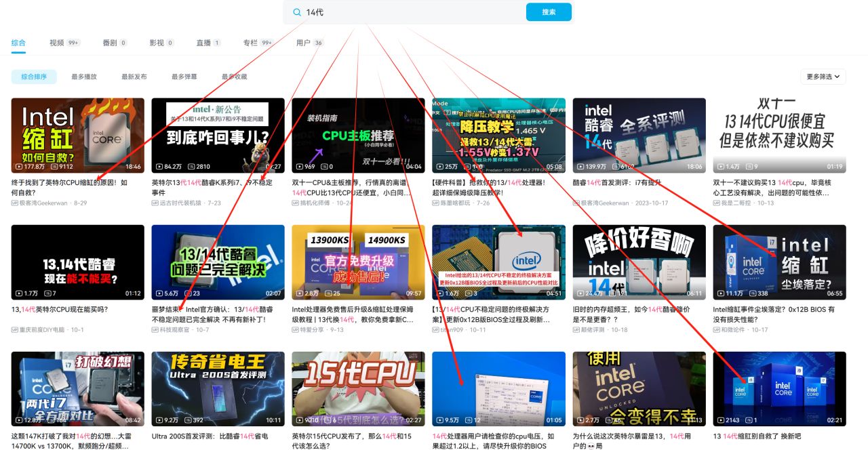Click the search field containing "14代"
The height and width of the screenshot is (450, 868).
point(405,12)
